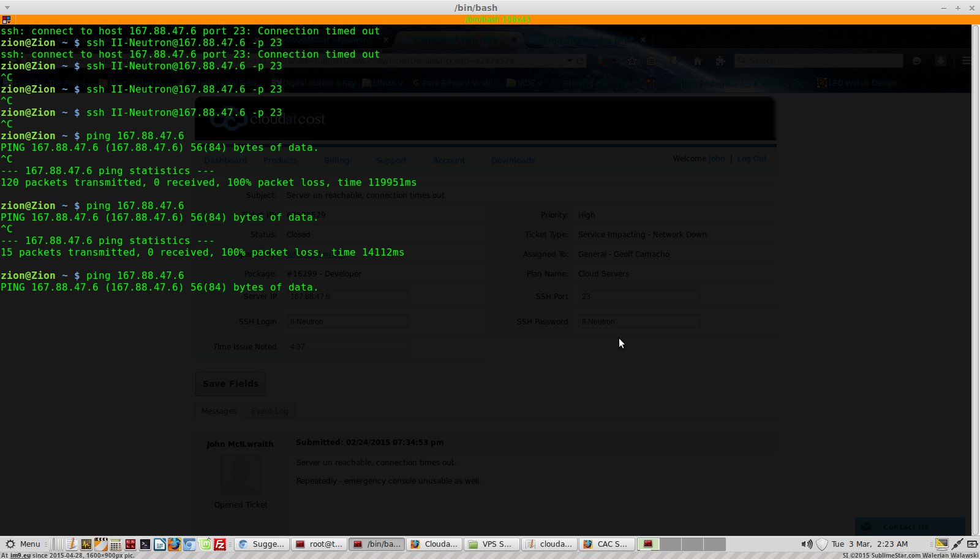Open the calculator application from the taskbar

[x=115, y=544]
